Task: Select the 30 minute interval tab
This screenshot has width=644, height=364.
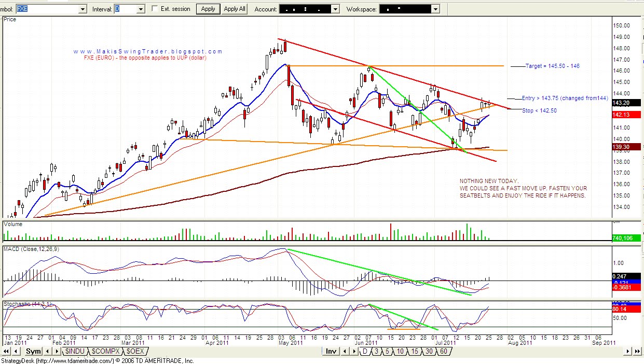Action: [429, 352]
